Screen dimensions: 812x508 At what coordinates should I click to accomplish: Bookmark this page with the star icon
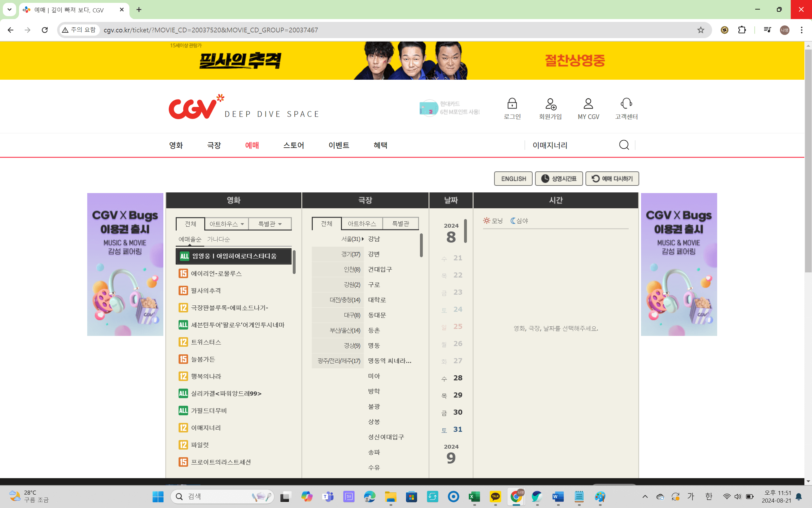[701, 30]
